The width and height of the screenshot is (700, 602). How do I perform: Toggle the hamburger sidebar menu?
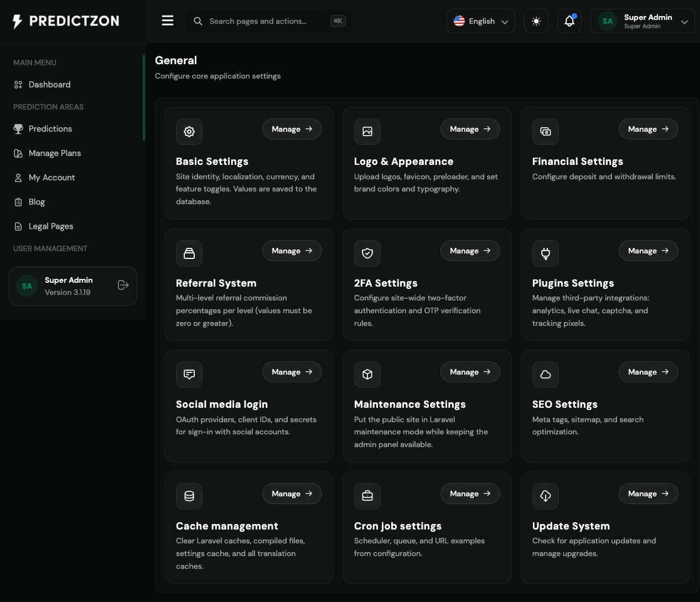(x=168, y=21)
